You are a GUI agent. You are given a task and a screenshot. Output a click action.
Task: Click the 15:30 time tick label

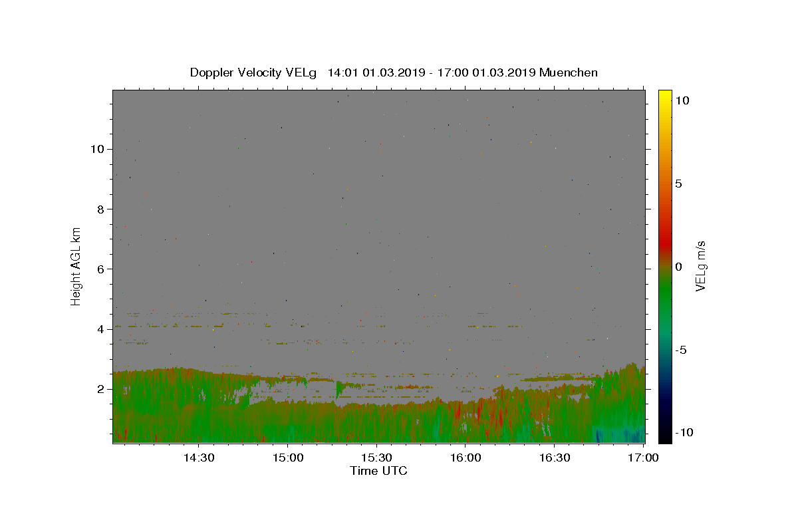click(x=376, y=458)
